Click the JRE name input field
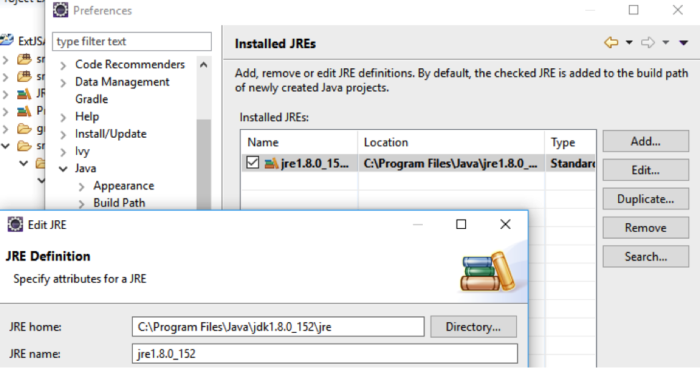 tap(325, 354)
